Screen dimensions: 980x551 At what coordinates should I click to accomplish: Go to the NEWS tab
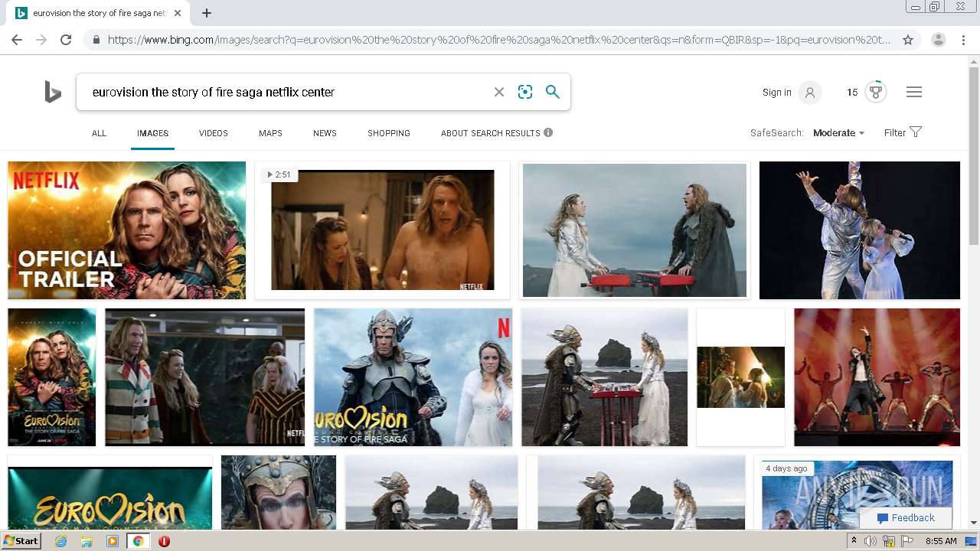pos(325,133)
